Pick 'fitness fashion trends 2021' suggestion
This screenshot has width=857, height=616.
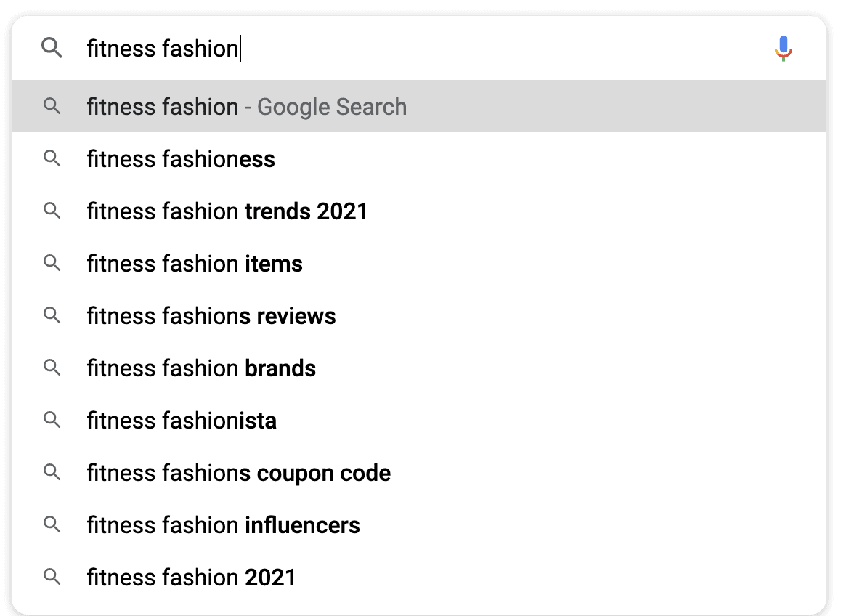[x=227, y=211]
